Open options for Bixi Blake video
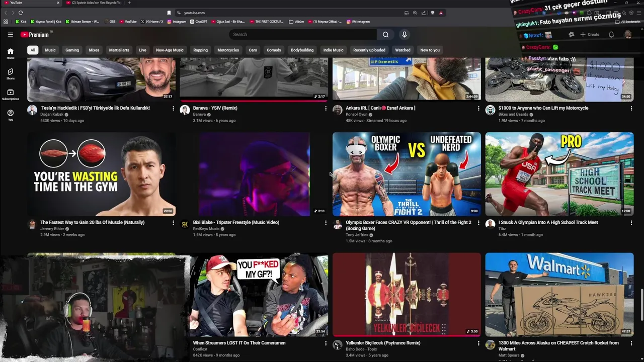The width and height of the screenshot is (644, 362). coord(326,222)
